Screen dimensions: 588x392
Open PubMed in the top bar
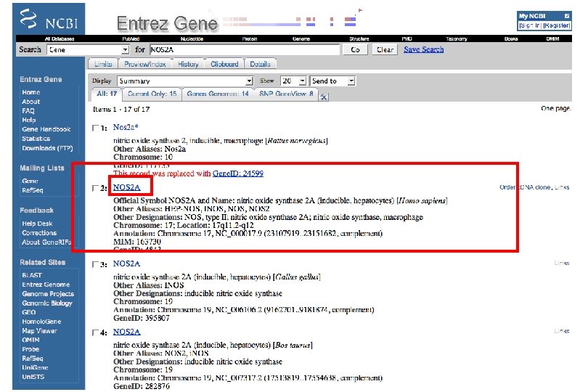131,38
